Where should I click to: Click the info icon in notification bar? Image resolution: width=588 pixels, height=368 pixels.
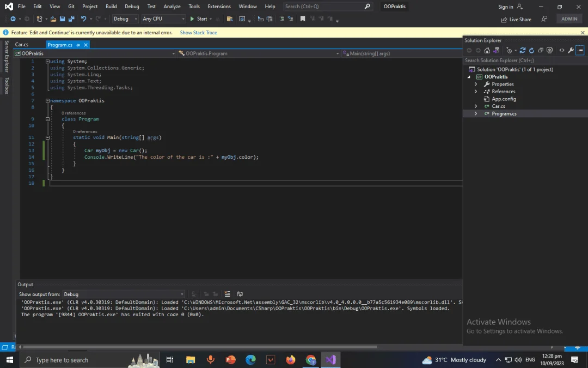[x=5, y=33]
